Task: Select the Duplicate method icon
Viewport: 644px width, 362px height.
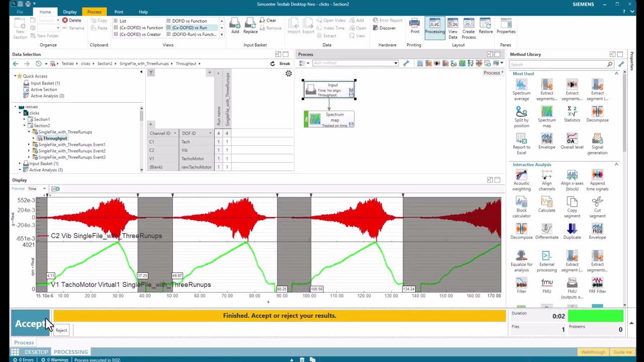Action: (x=572, y=229)
